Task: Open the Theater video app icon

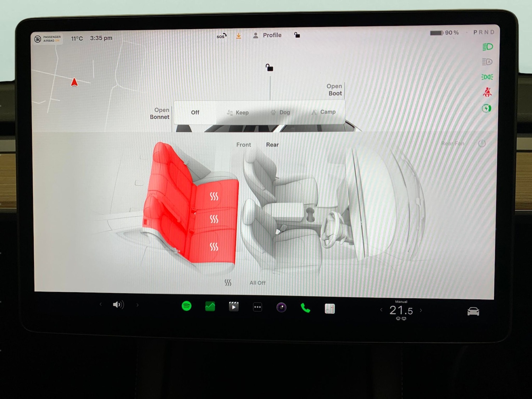Action: click(x=233, y=306)
